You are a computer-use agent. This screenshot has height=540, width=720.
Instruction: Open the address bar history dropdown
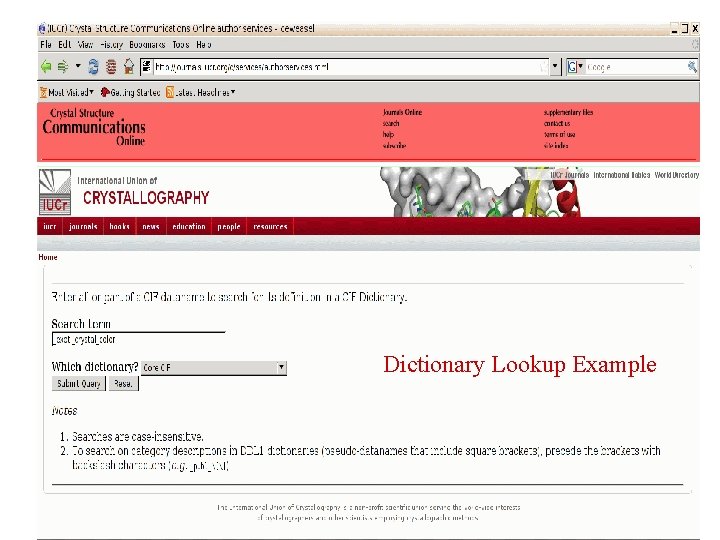[555, 67]
